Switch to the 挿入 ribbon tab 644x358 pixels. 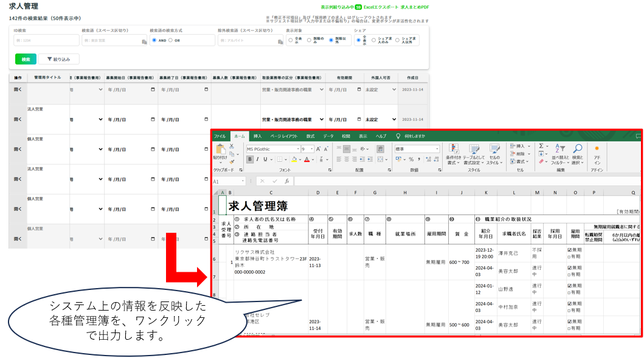(258, 136)
